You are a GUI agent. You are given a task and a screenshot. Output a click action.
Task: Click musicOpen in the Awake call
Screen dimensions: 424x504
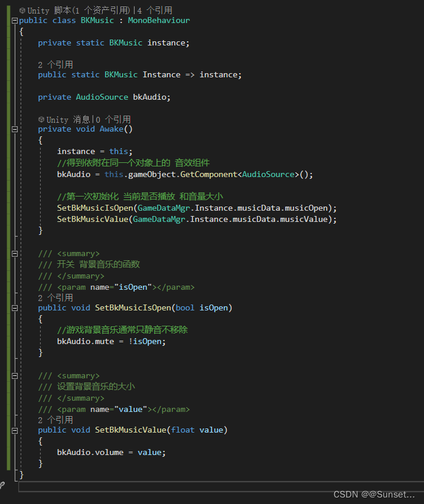tap(306, 208)
